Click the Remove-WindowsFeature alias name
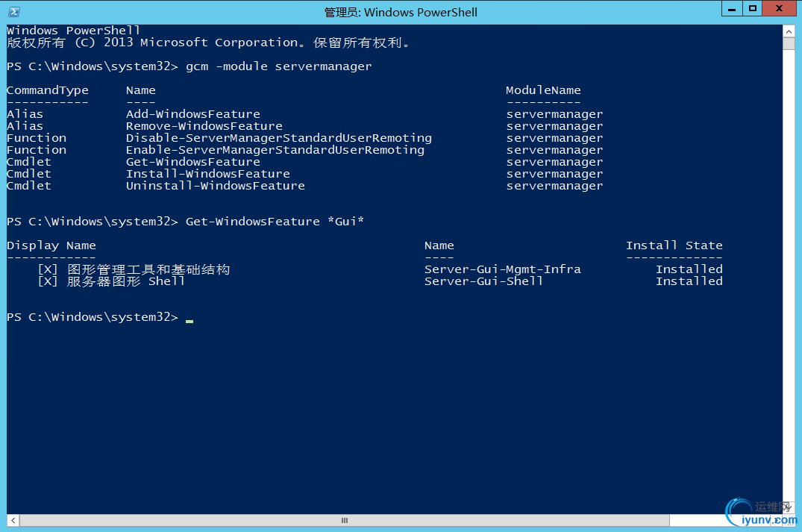Viewport: 802px width, 532px height. point(204,126)
